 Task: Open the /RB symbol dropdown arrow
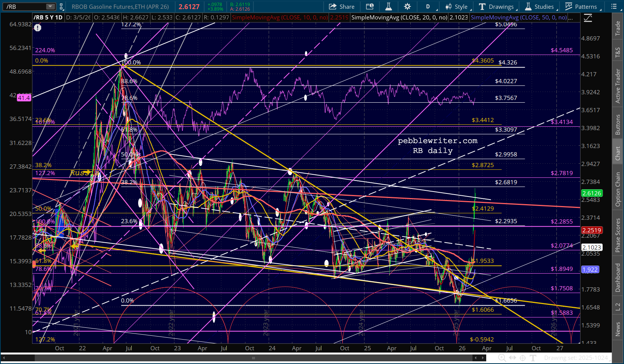tap(50, 6)
